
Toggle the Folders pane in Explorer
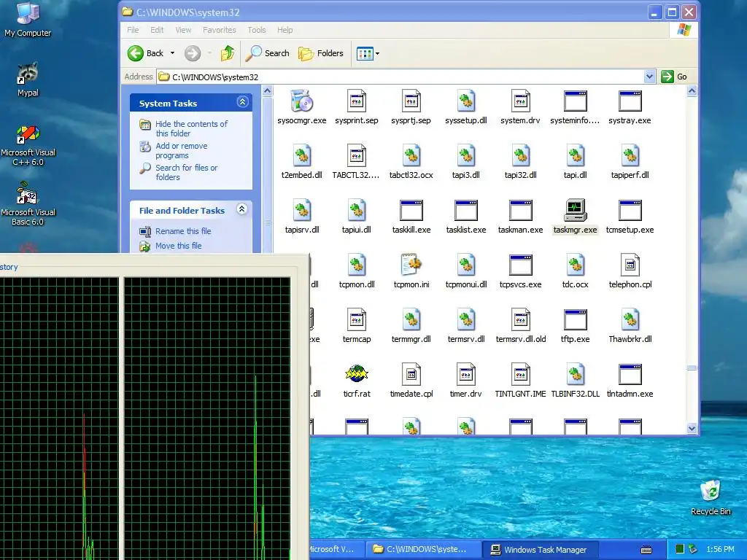click(321, 53)
